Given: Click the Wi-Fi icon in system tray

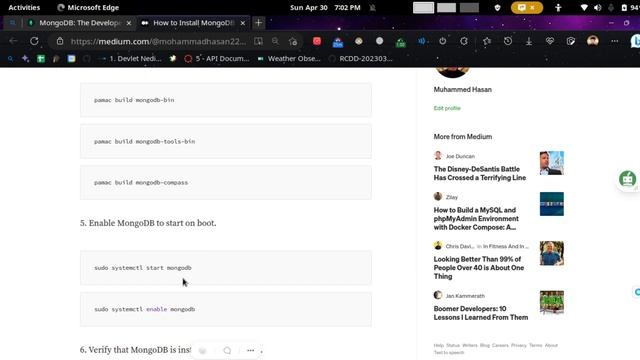Looking at the screenshot, I should point(584,7).
